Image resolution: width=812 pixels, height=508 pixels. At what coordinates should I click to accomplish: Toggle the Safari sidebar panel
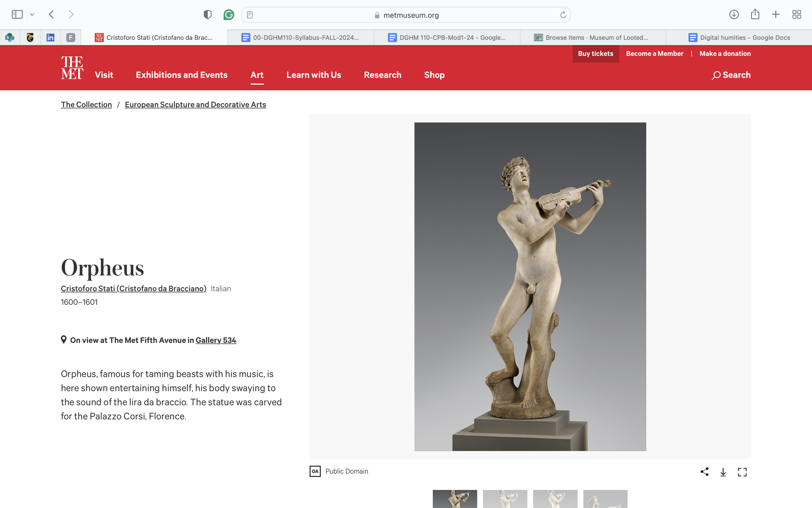[17, 14]
